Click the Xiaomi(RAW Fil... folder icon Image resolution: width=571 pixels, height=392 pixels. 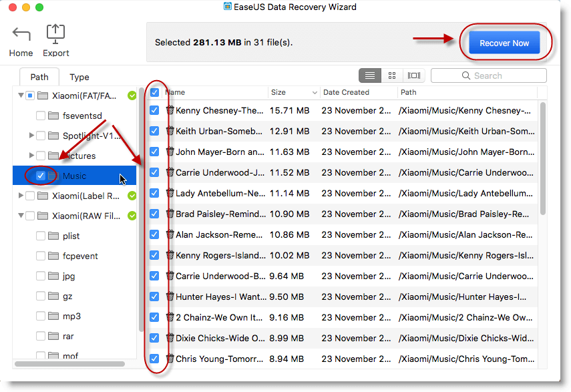tap(43, 216)
